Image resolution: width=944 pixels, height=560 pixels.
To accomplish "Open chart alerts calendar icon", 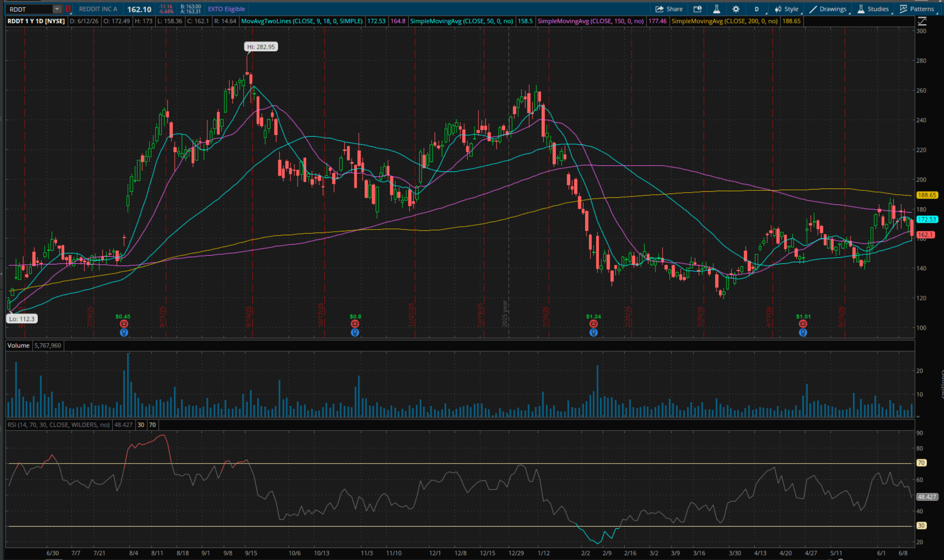I will click(698, 9).
